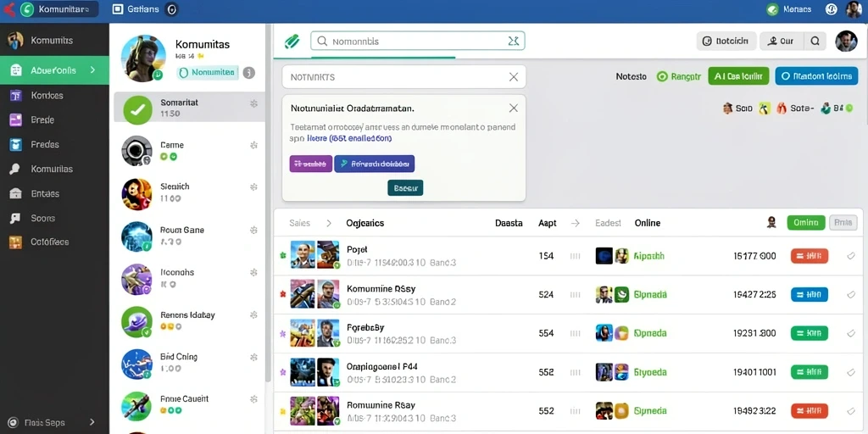
Task: Click the teal Basaur button in dialog
Action: click(405, 187)
